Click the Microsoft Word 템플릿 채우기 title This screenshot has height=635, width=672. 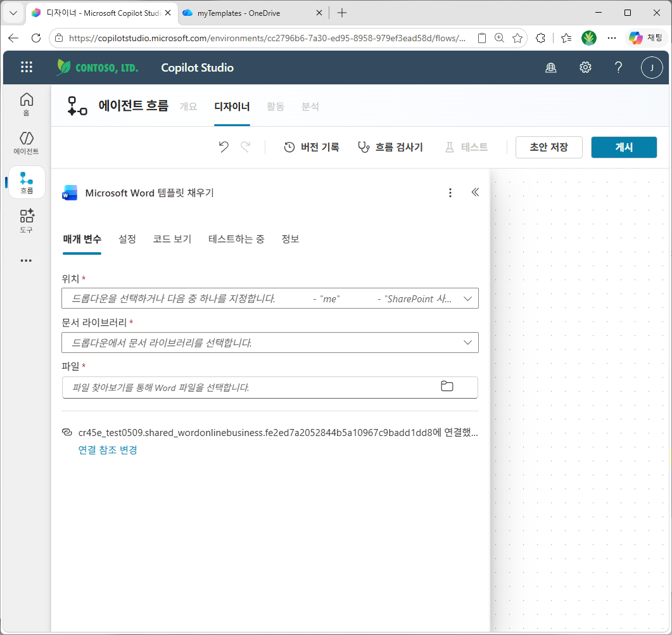[x=149, y=193]
